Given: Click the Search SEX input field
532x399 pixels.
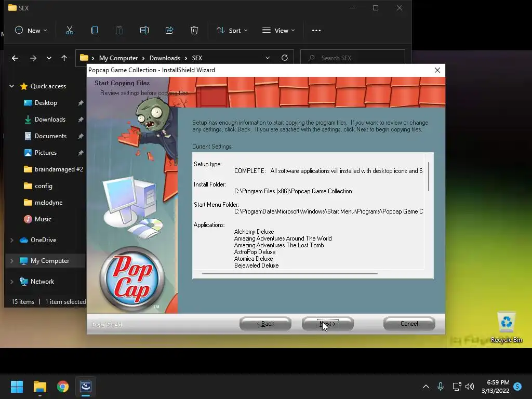Looking at the screenshot, I should click(x=353, y=58).
